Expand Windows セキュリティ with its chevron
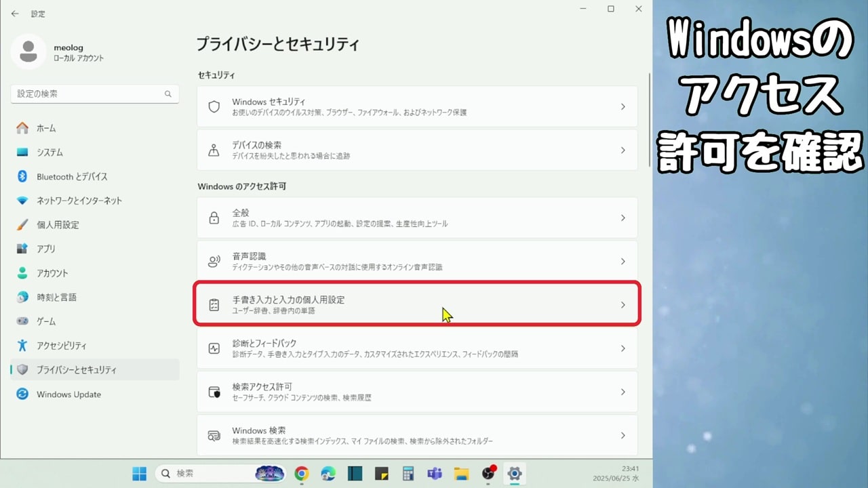This screenshot has width=868, height=488. pyautogui.click(x=623, y=107)
